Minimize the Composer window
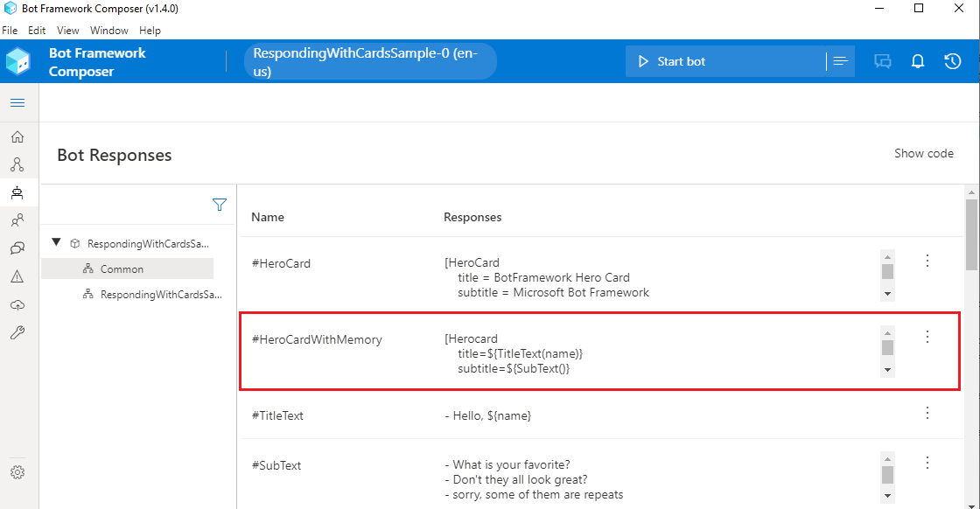980x509 pixels. [x=879, y=9]
